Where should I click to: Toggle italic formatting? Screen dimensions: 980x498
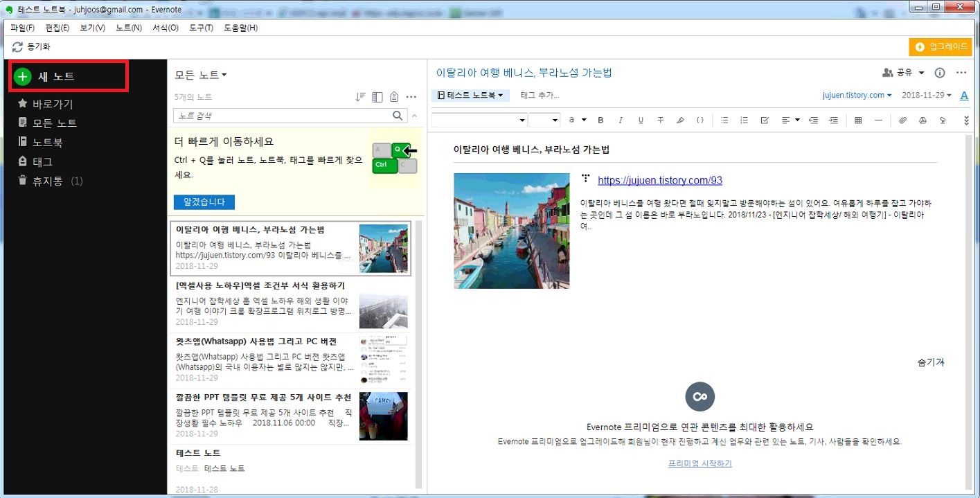(x=621, y=120)
